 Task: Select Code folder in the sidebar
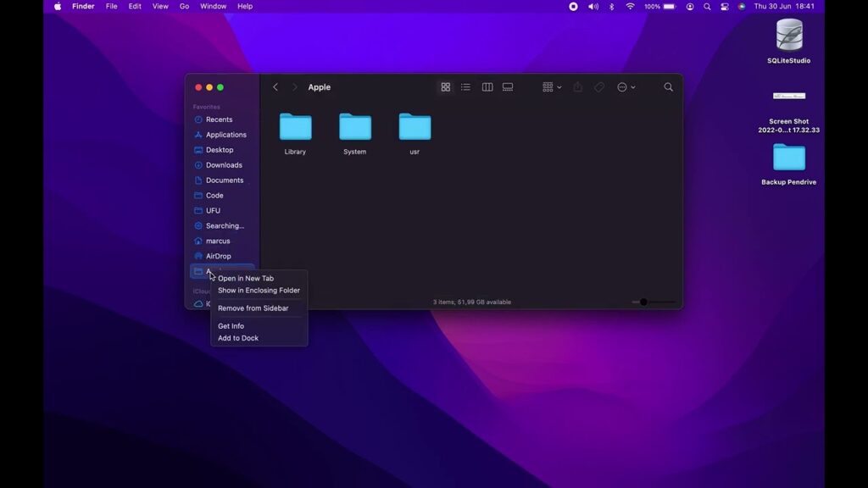coord(214,196)
